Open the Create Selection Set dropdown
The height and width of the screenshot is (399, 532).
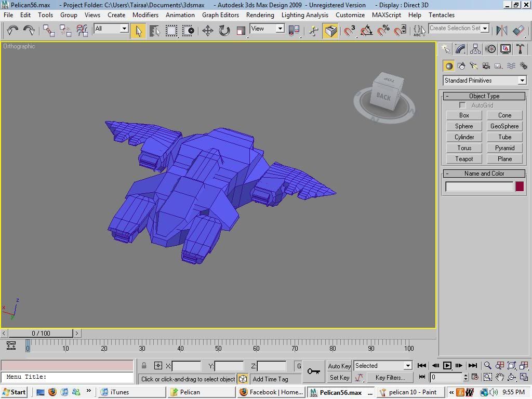click(459, 28)
